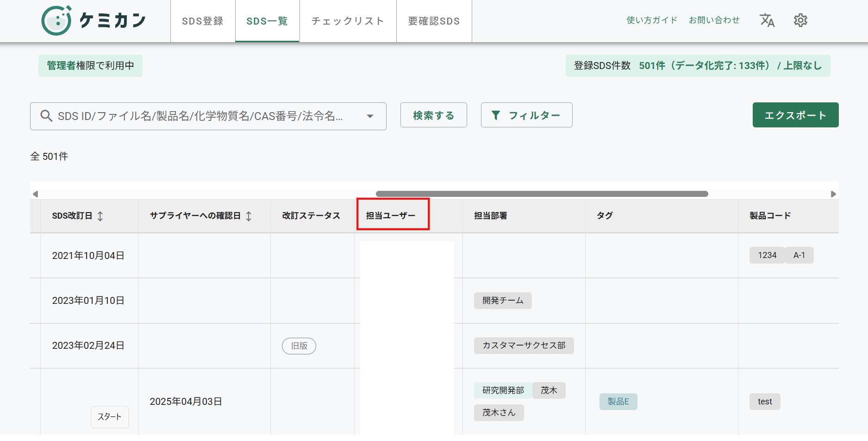Click the 茂木さん department chip
Viewport: 868px width, 441px height.
[499, 413]
